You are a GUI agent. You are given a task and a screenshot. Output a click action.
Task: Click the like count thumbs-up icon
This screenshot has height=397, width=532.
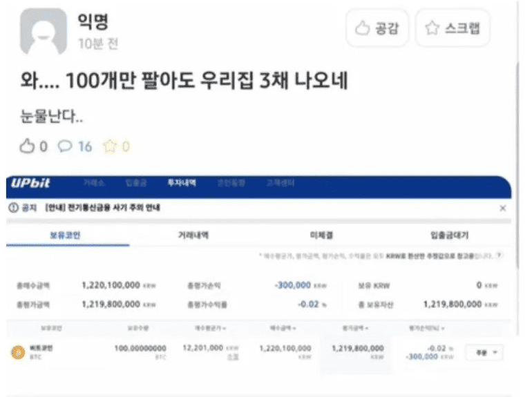[27, 146]
